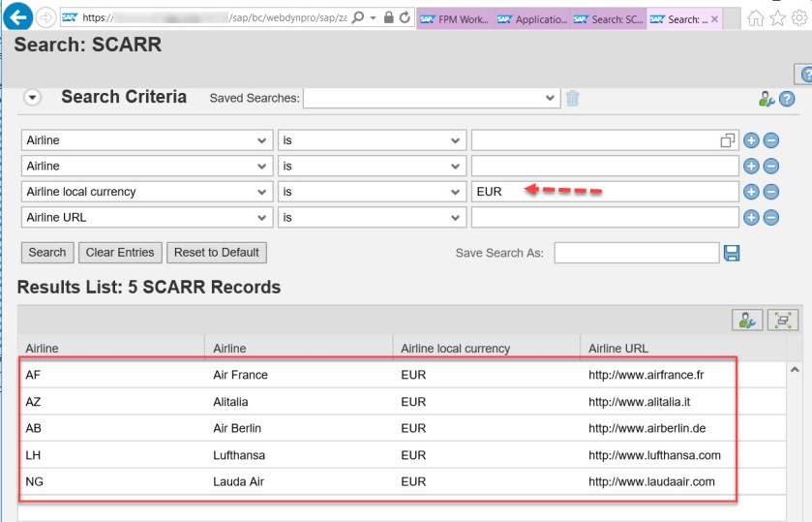
Task: Switch to the FPM Work... browser tab
Action: tap(455, 18)
